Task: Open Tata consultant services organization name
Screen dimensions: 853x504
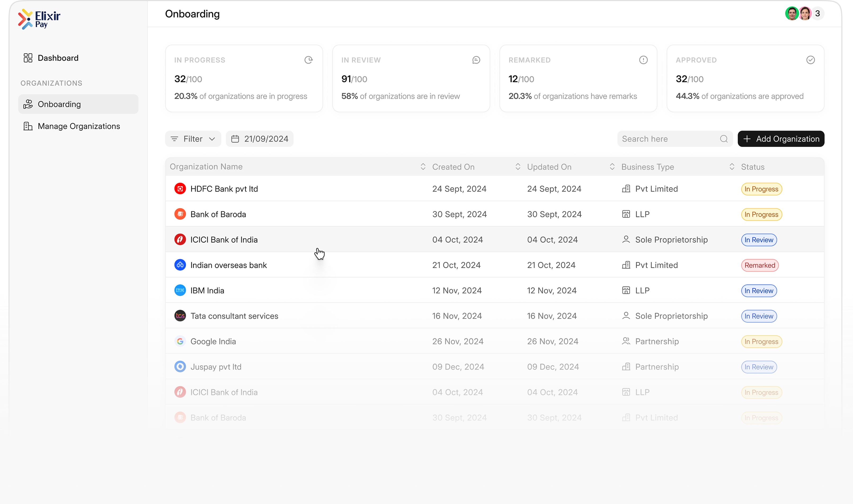Action: 234,316
